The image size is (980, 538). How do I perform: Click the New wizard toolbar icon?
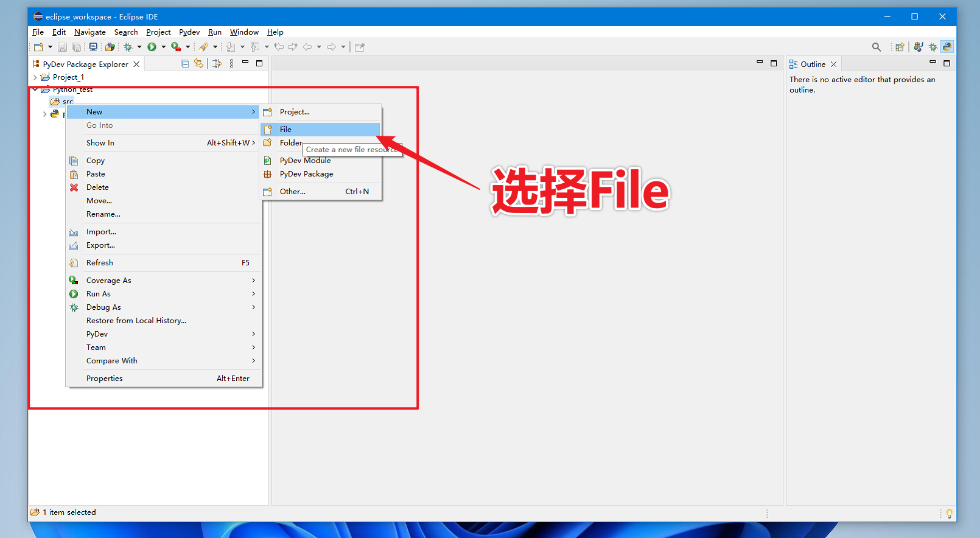tap(39, 47)
